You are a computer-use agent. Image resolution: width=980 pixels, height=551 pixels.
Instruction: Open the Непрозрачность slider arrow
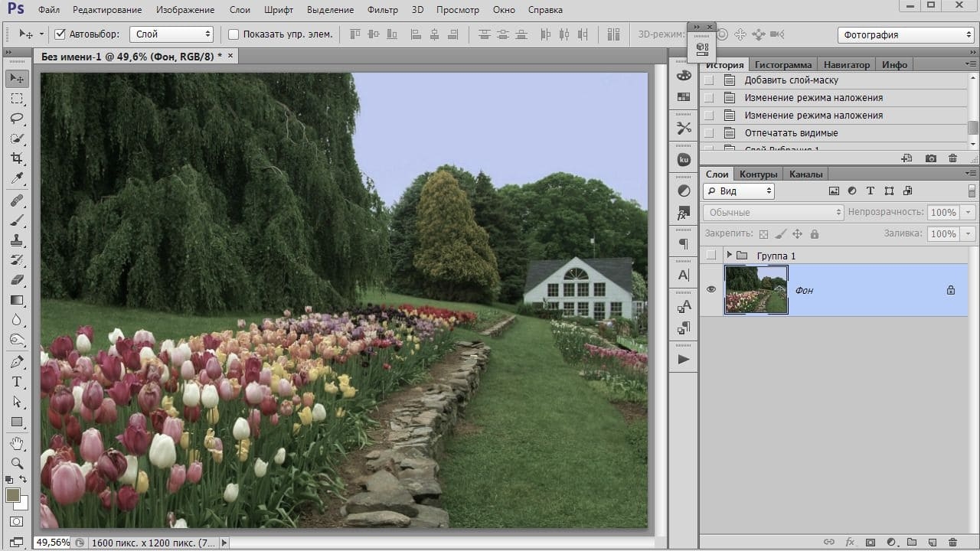[x=969, y=213]
